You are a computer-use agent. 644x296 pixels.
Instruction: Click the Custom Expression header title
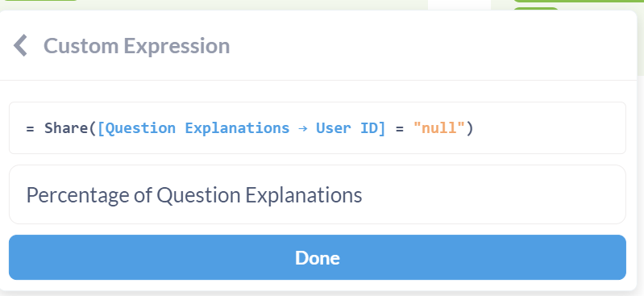(x=136, y=46)
